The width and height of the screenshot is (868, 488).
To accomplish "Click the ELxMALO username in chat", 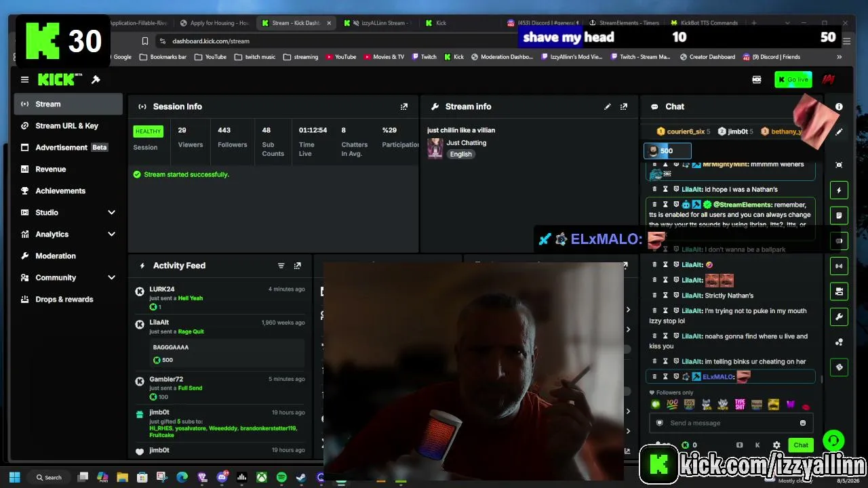I will 718,377.
